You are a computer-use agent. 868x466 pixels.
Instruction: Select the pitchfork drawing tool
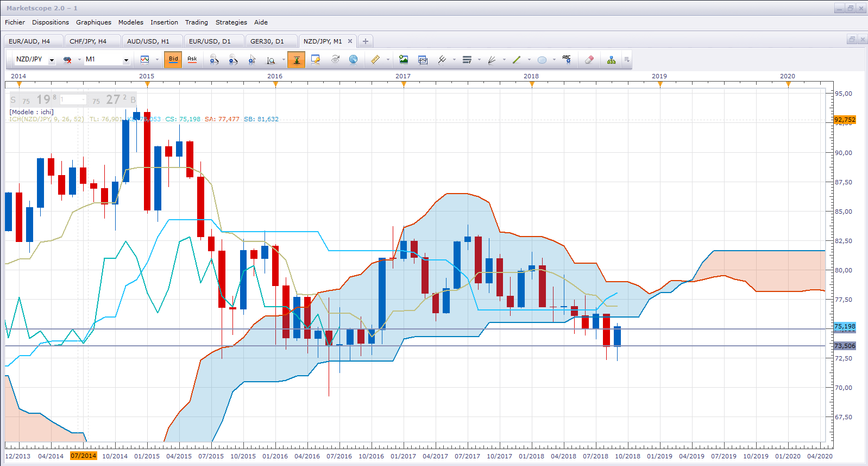point(442,60)
